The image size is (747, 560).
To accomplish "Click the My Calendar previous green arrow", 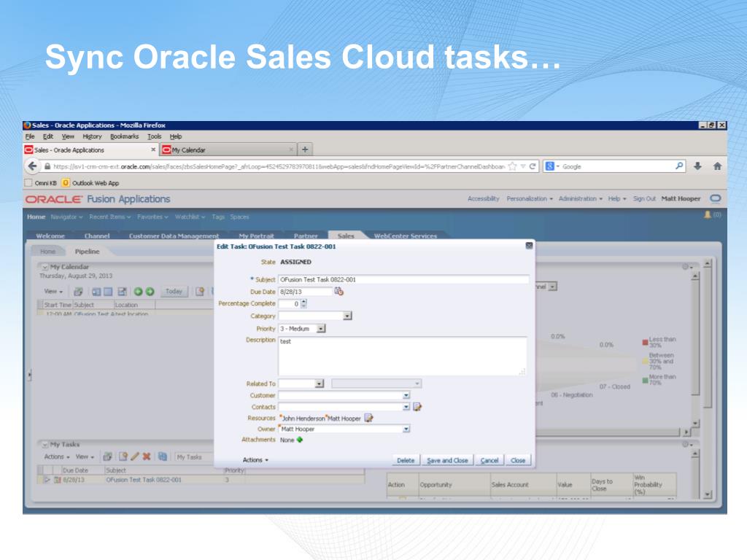I will coord(138,292).
